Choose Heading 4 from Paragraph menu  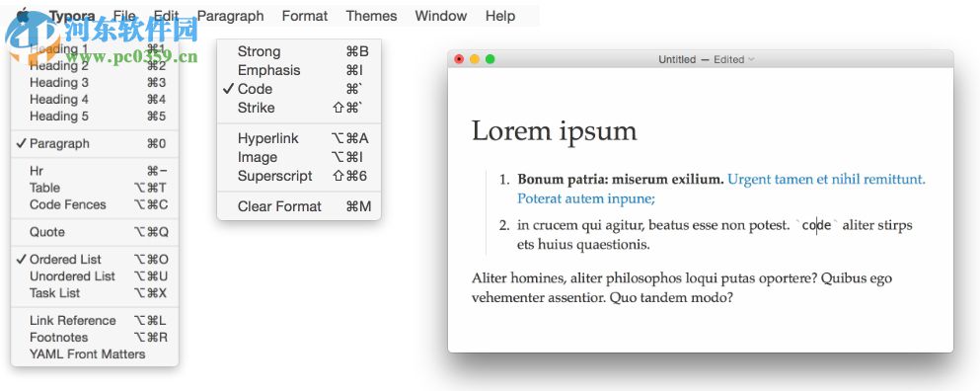[95, 100]
